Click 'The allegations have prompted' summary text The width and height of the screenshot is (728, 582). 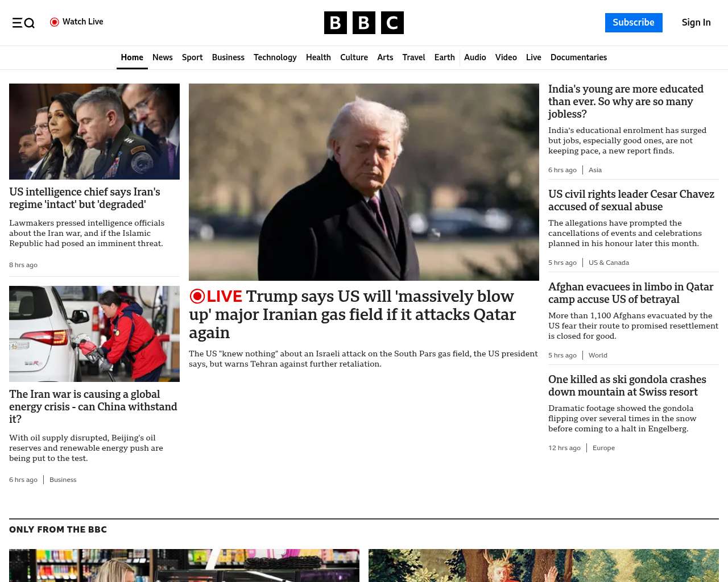[625, 233]
